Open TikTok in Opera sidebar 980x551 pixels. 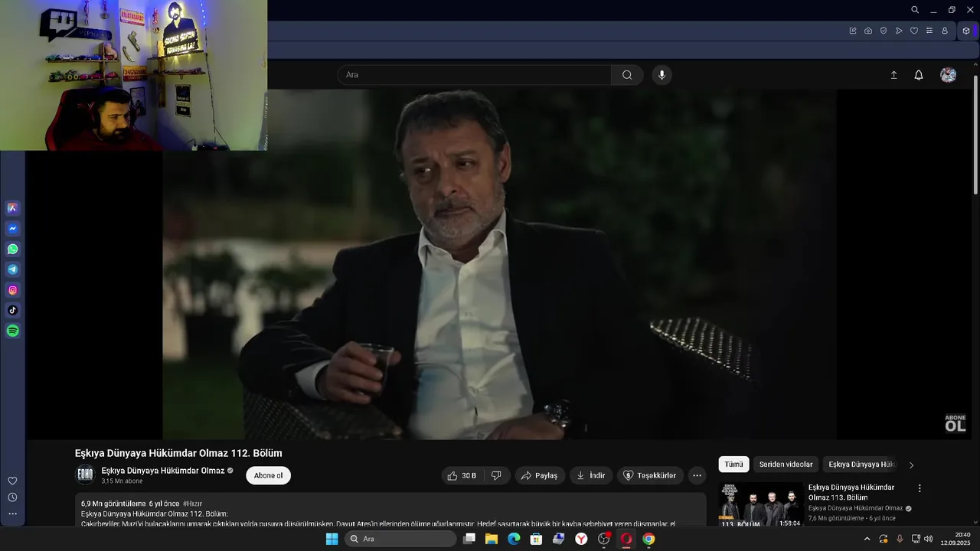point(12,311)
